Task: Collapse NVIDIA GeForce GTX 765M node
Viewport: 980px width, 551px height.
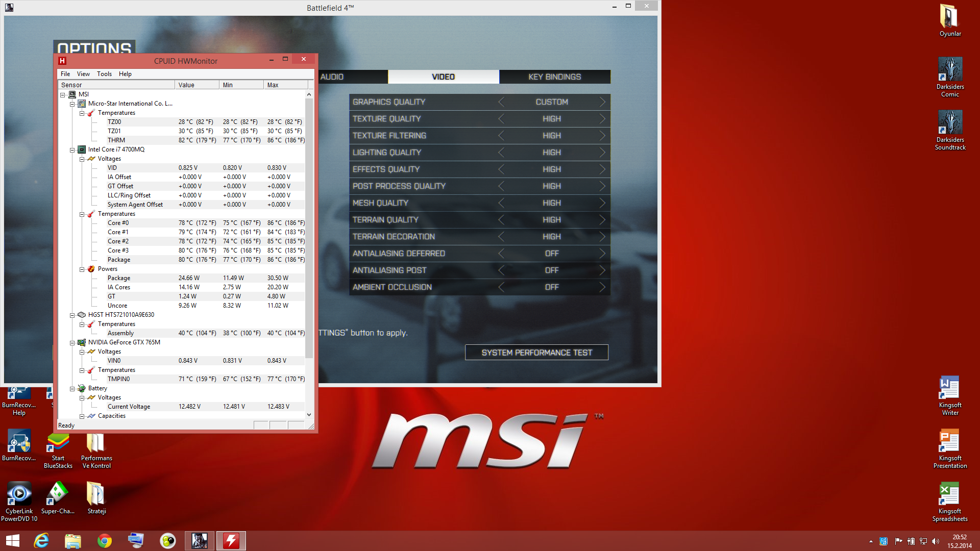Action: pos(72,342)
